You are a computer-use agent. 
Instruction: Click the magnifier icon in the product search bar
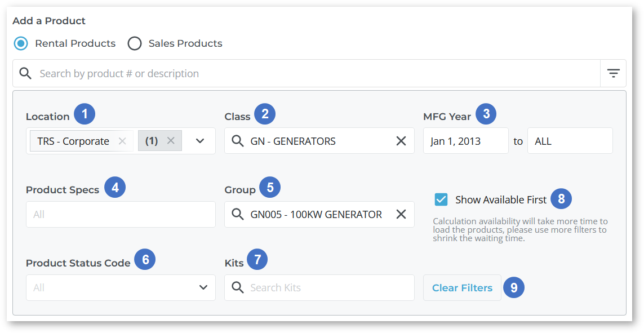pyautogui.click(x=25, y=73)
